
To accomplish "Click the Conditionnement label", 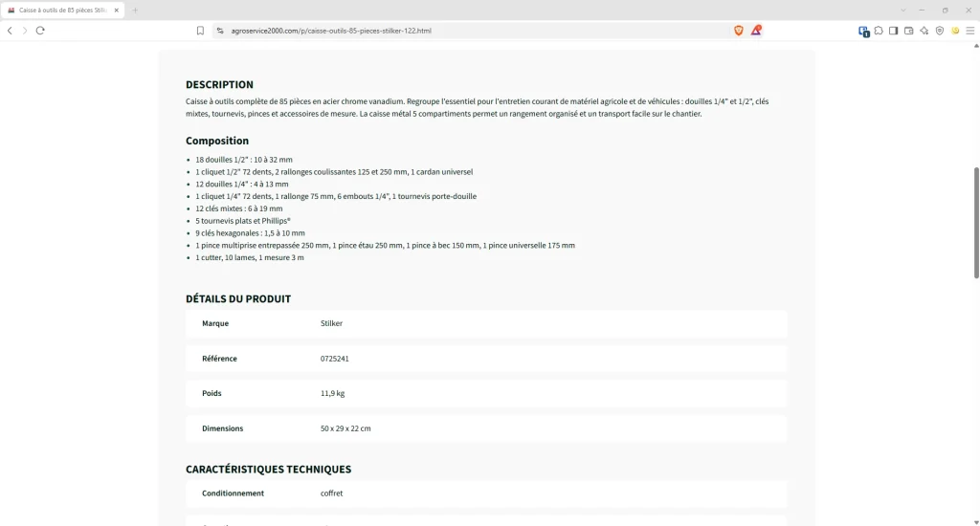I will pos(233,493).
